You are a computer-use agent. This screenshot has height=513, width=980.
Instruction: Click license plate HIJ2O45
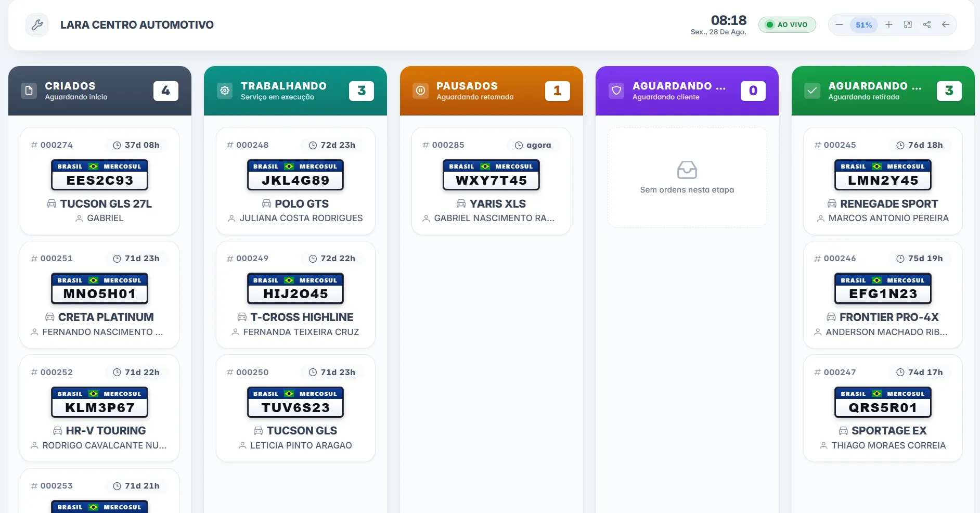295,289
